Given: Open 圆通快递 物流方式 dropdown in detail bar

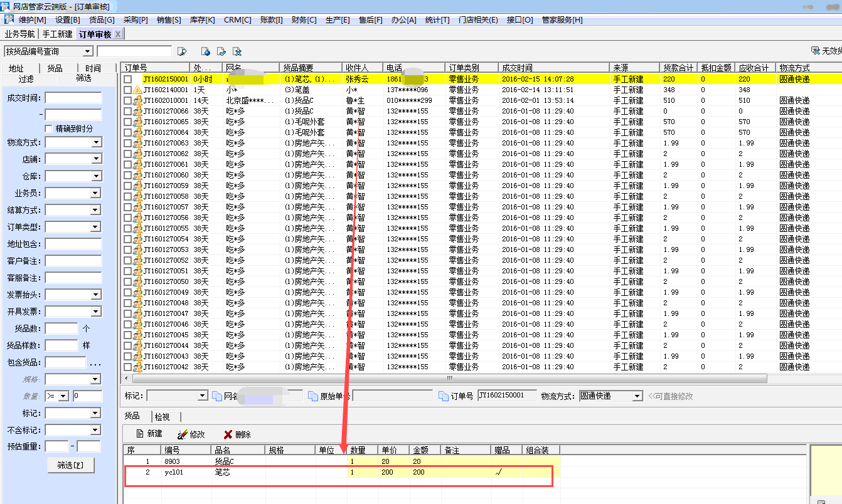Looking at the screenshot, I should point(637,396).
